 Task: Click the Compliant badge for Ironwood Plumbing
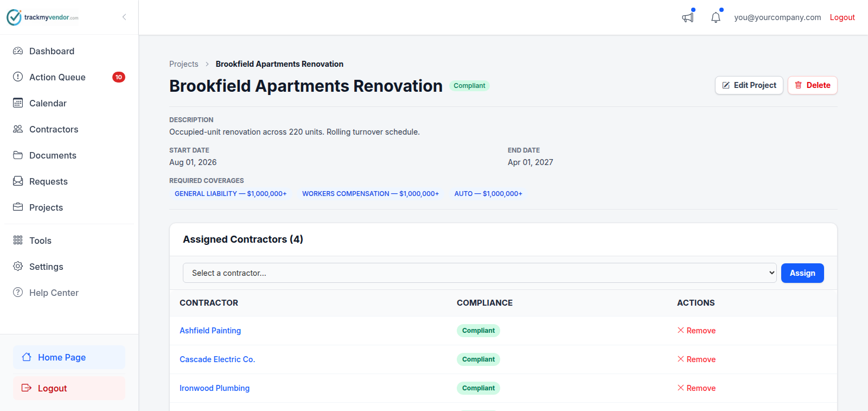[x=478, y=388]
